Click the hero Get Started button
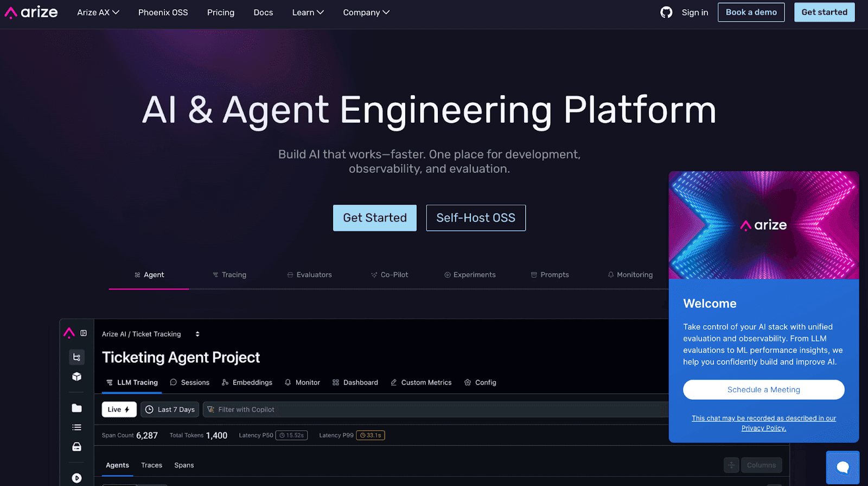868x486 pixels. click(x=374, y=218)
